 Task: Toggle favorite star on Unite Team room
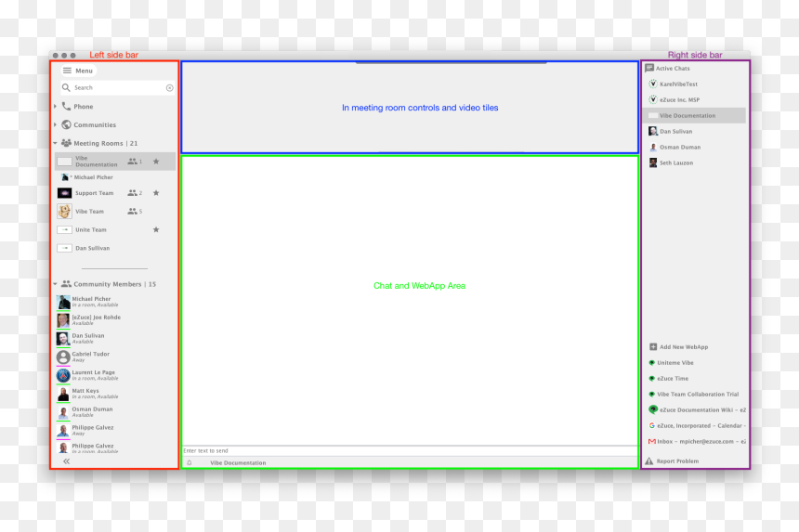tap(156, 229)
